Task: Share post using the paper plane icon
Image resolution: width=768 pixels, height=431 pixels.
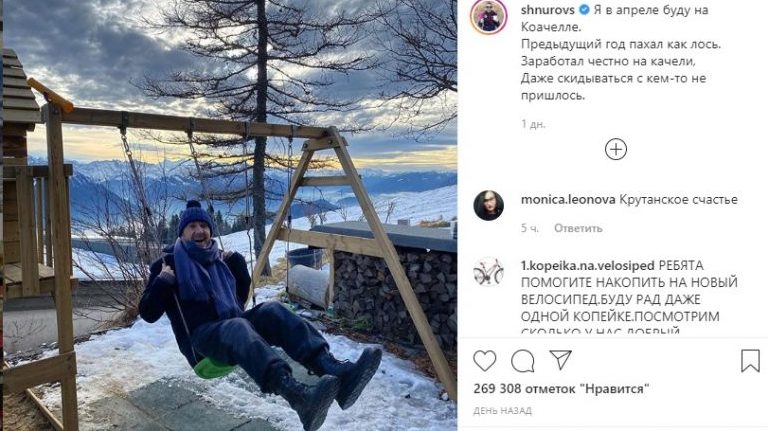Action: click(560, 360)
